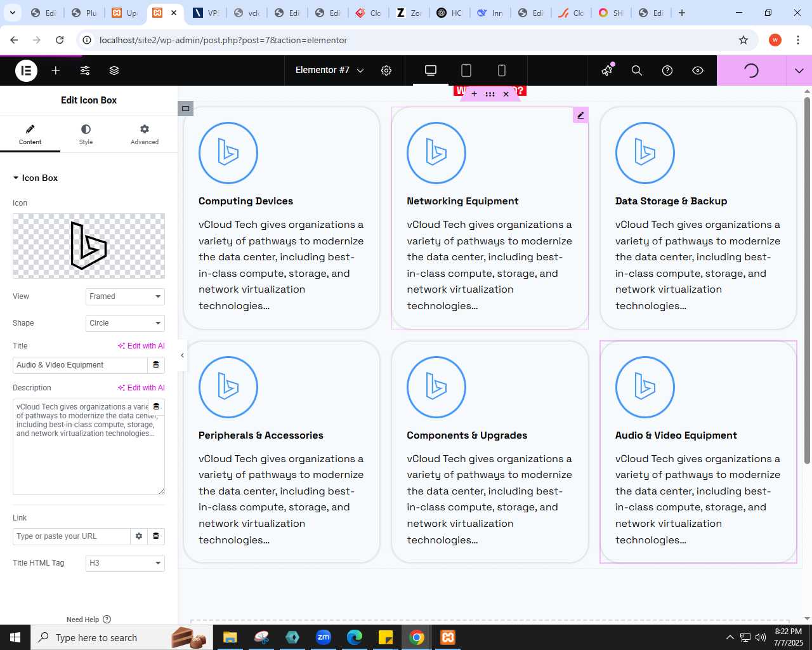Screen dimensions: 812x650
Task: Go back in browser history
Action: [x=14, y=40]
